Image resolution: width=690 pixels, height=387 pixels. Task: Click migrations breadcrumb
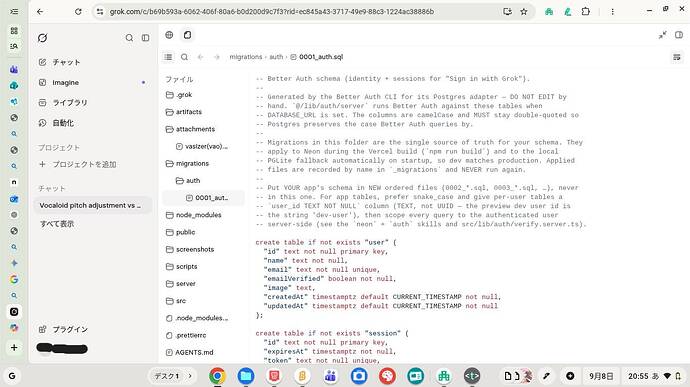tap(246, 57)
